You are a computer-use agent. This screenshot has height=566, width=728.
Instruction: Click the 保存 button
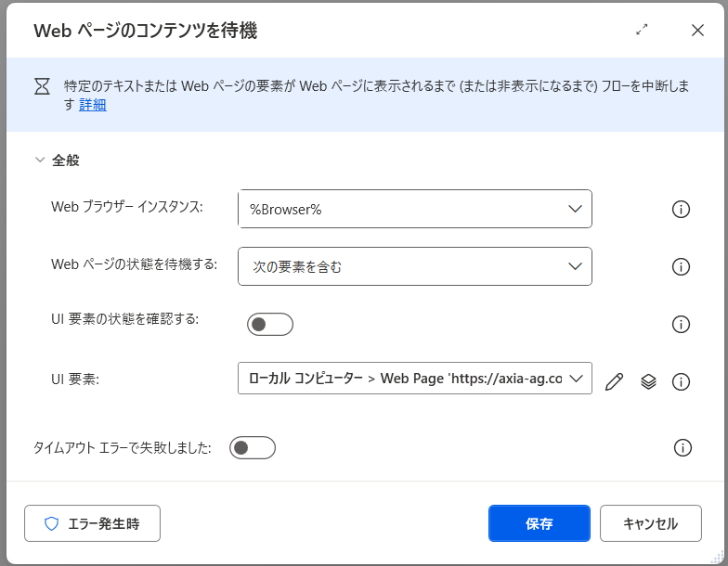pyautogui.click(x=539, y=523)
